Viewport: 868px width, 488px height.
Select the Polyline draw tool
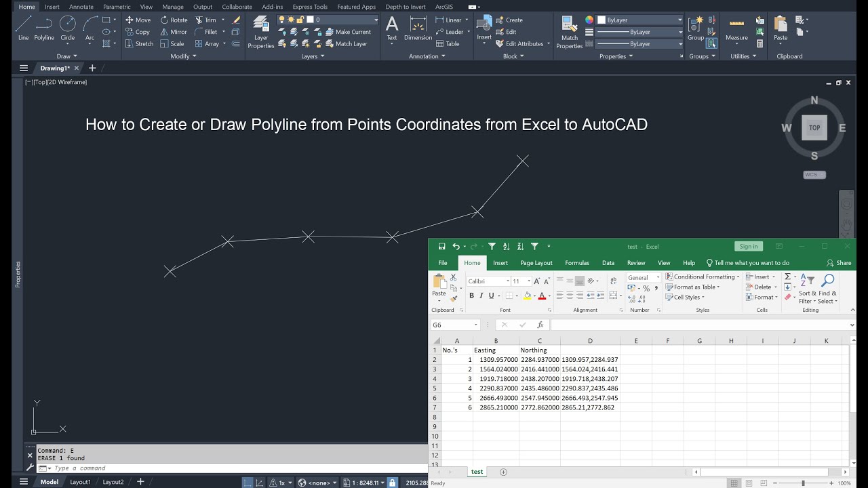coord(44,28)
